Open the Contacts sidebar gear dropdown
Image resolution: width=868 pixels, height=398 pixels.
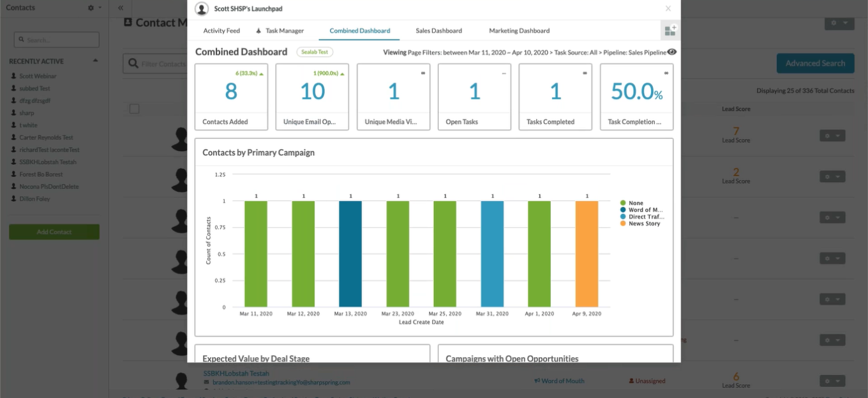(94, 8)
